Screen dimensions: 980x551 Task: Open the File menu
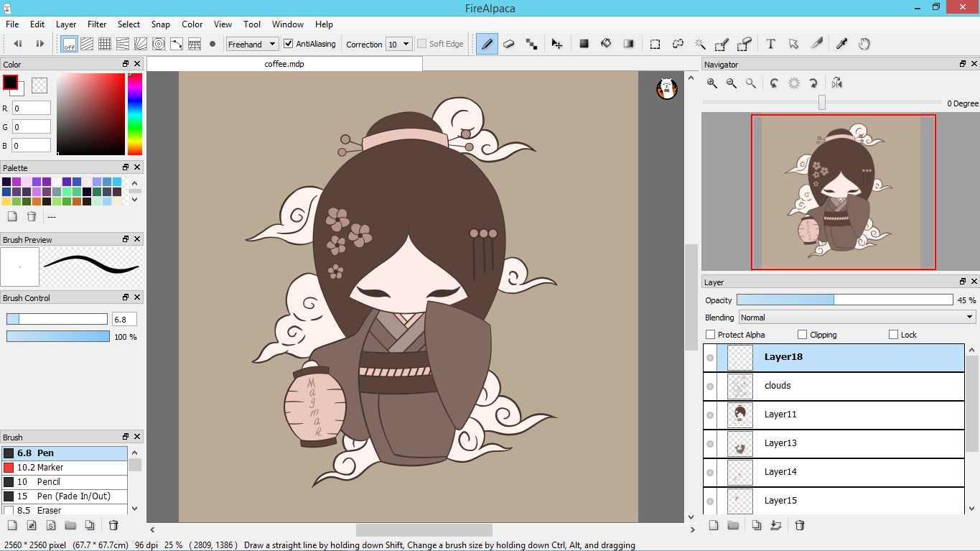coord(12,24)
